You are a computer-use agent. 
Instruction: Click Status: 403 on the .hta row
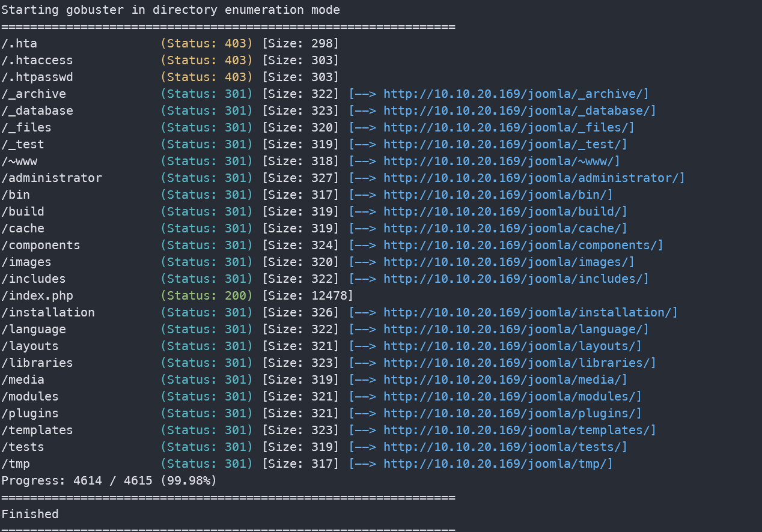pos(207,43)
